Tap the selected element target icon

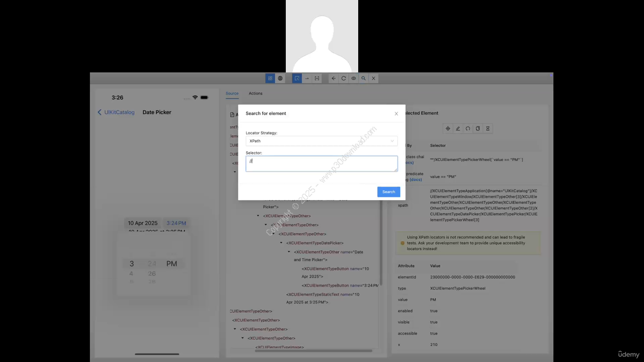[x=448, y=129]
